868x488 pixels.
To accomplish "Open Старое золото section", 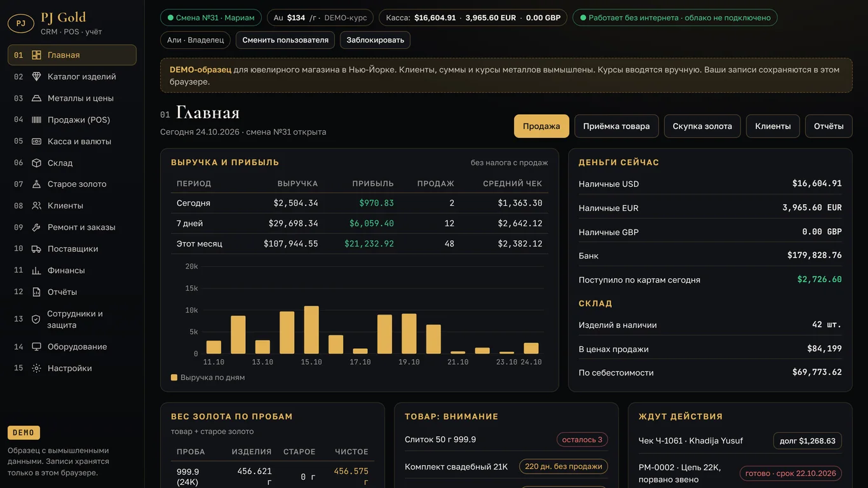I will 72,184.
